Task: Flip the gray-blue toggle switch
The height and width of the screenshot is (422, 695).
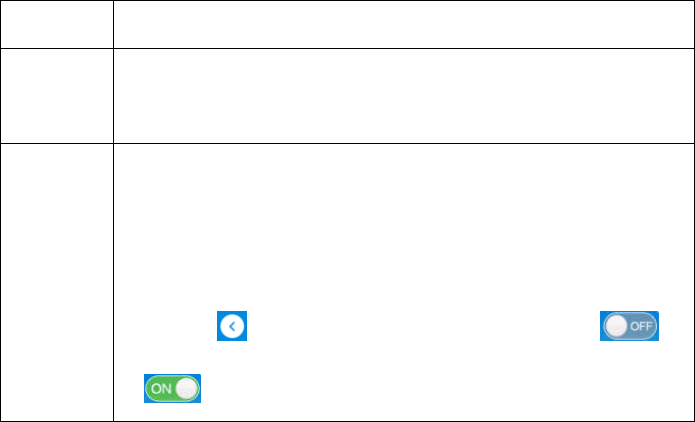Action: (x=629, y=326)
